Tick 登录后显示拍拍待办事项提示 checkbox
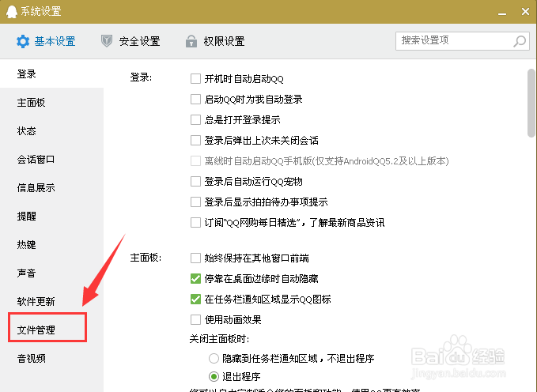Viewport: 537px width, 392px height. [195, 202]
